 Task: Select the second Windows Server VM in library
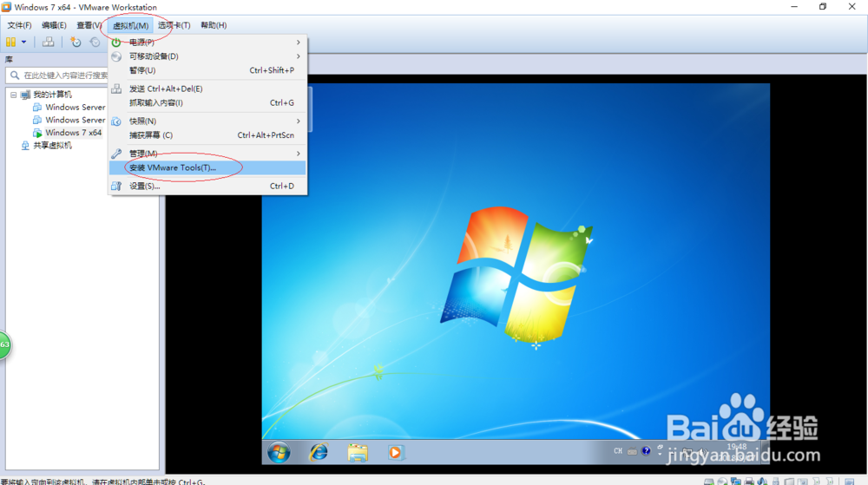76,120
